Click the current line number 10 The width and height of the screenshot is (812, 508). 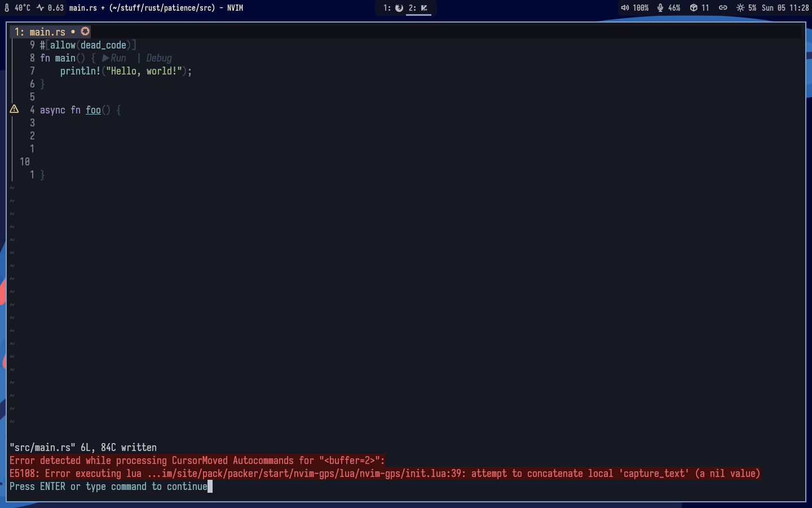(25, 162)
